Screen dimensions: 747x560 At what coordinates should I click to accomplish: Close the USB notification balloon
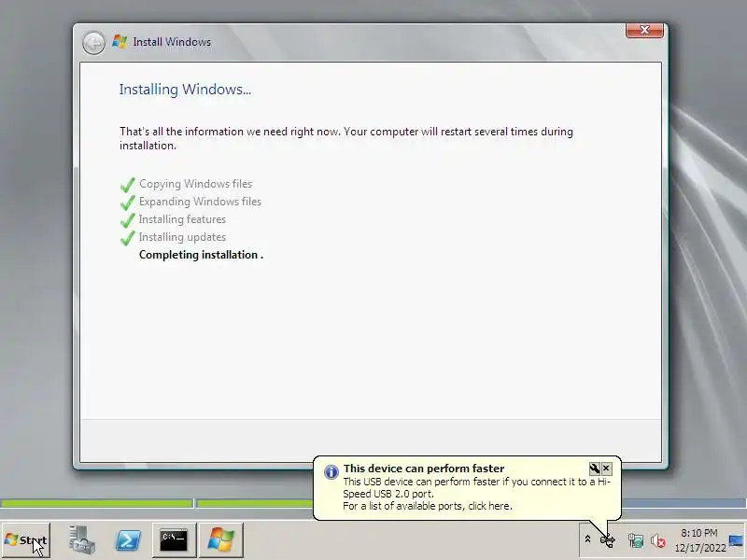[x=606, y=469]
